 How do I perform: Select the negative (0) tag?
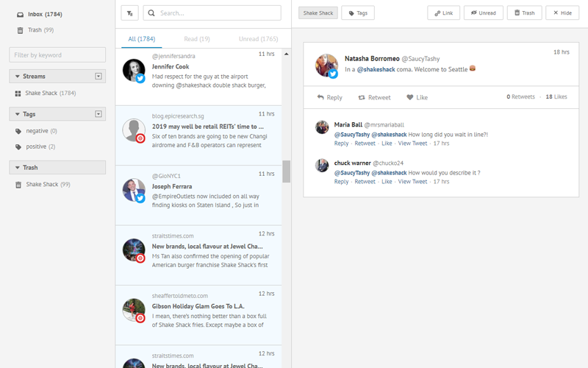click(x=41, y=131)
